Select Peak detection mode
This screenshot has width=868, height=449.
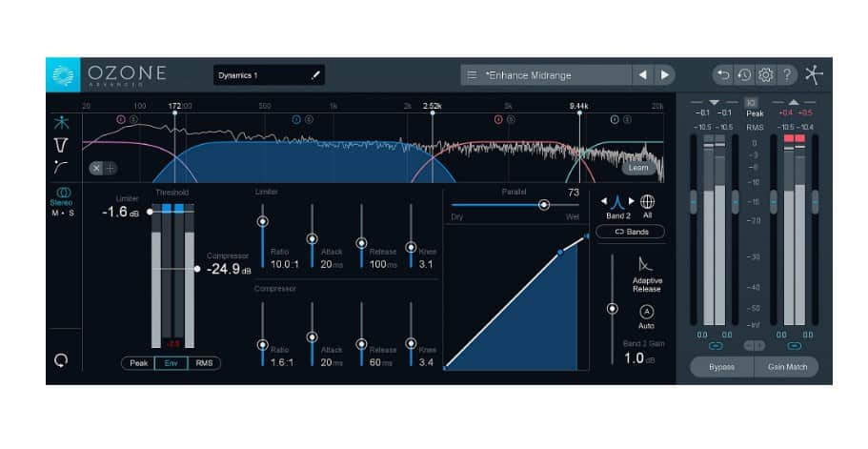point(138,363)
